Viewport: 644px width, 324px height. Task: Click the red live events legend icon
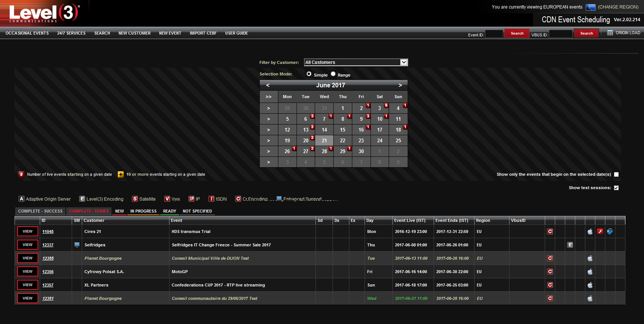(22, 174)
